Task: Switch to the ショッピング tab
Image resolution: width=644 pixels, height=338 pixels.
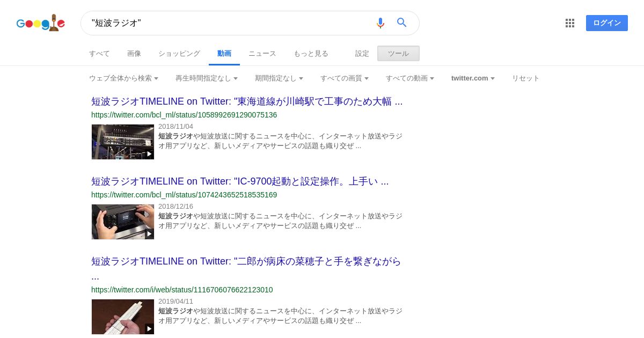Action: tap(179, 54)
